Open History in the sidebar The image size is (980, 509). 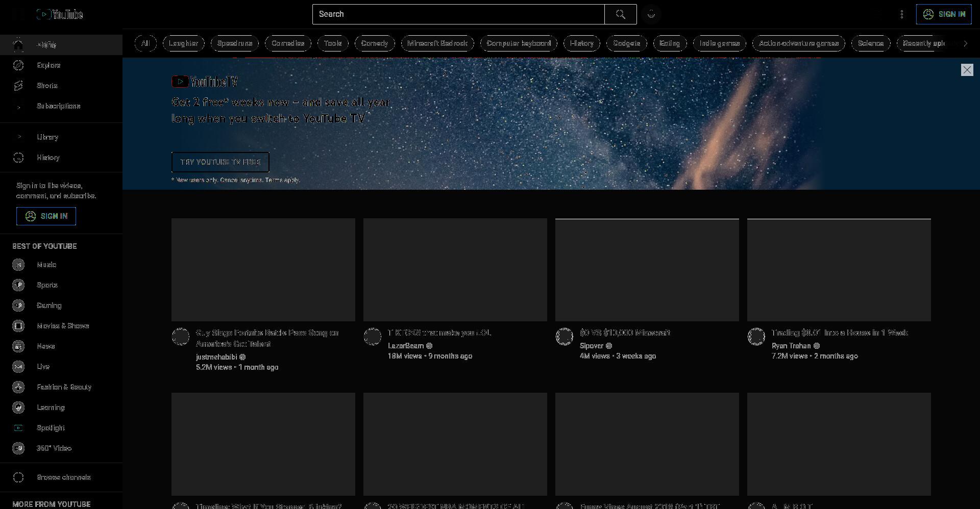pyautogui.click(x=61, y=158)
